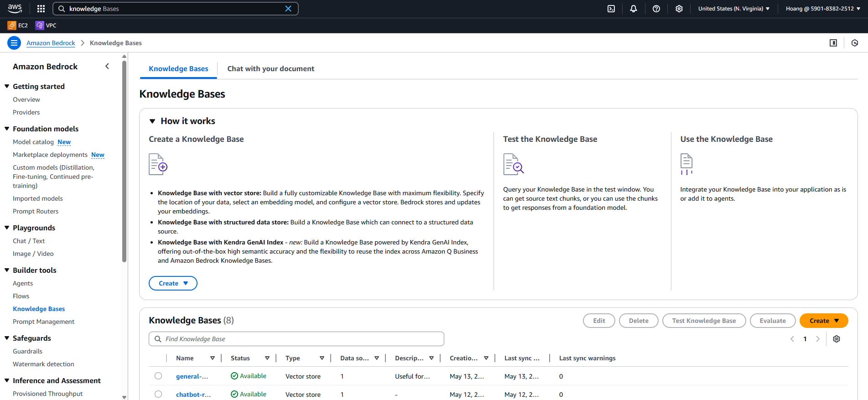Switch to the Knowledge Bases tab
The width and height of the screenshot is (868, 400).
tap(178, 69)
